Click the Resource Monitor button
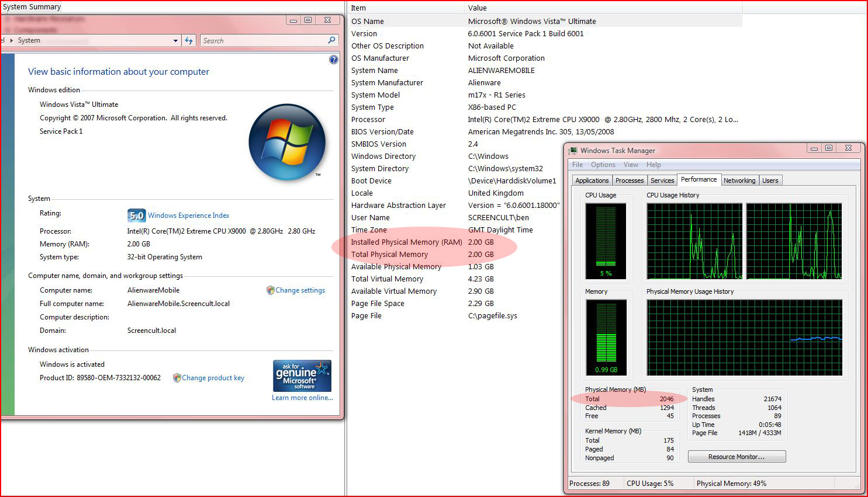 (736, 457)
